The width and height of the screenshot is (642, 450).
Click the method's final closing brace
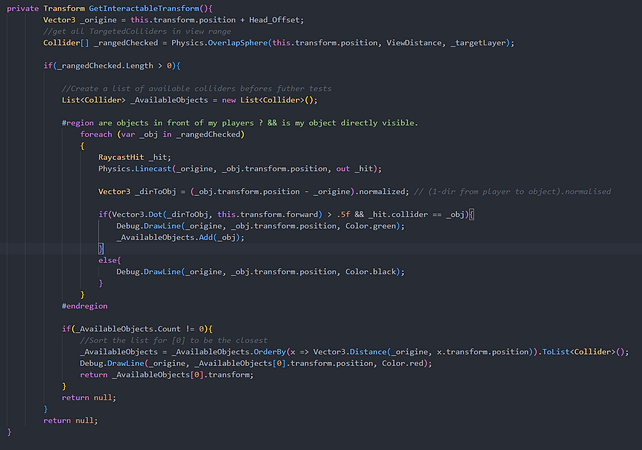[9, 432]
